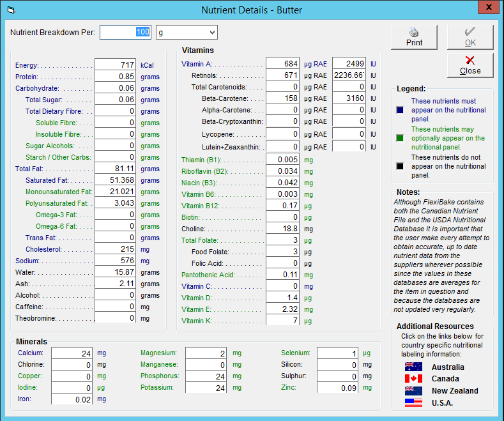
Task: Click the Ash value 2.11
Action: [116, 284]
